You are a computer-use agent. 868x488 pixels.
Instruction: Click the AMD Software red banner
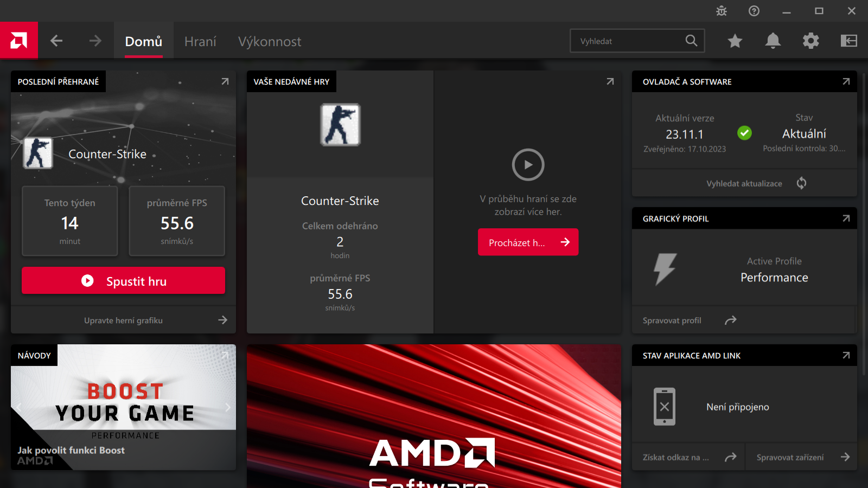(434, 416)
